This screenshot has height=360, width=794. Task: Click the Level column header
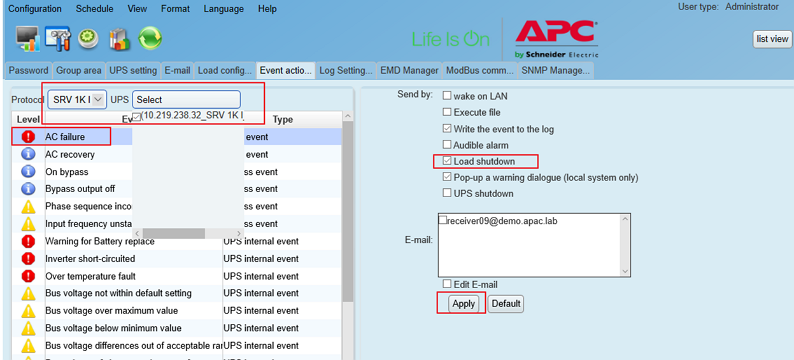click(27, 119)
